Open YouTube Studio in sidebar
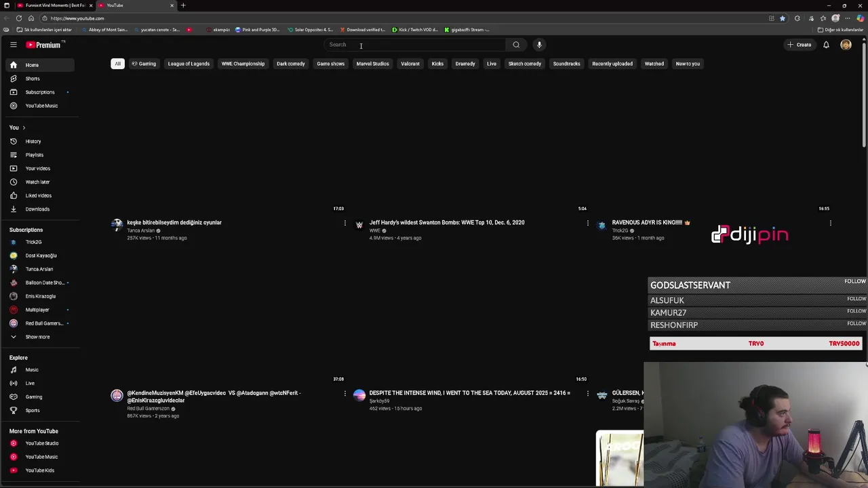 click(x=41, y=443)
